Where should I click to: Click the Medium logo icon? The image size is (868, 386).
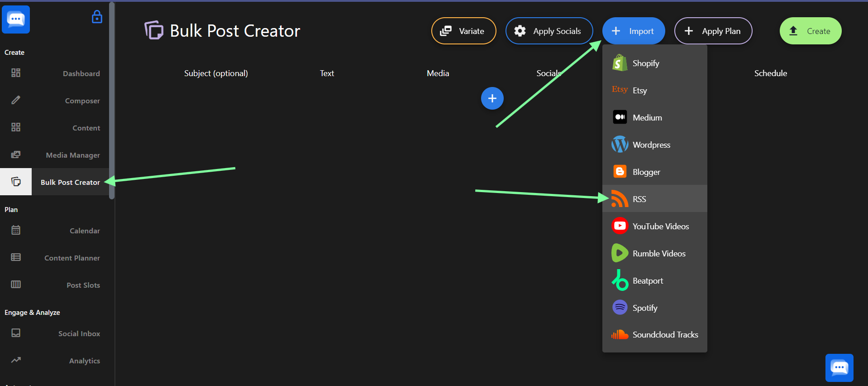pos(620,117)
